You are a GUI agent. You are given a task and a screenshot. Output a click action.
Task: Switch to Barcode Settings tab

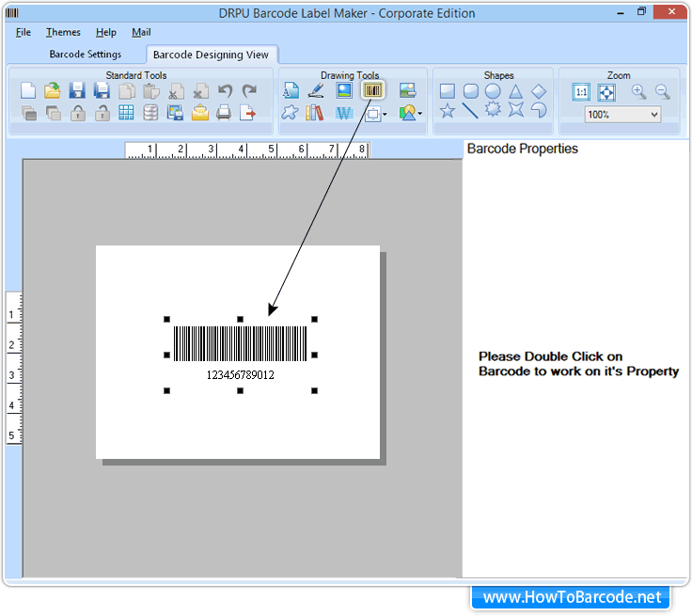(x=86, y=55)
